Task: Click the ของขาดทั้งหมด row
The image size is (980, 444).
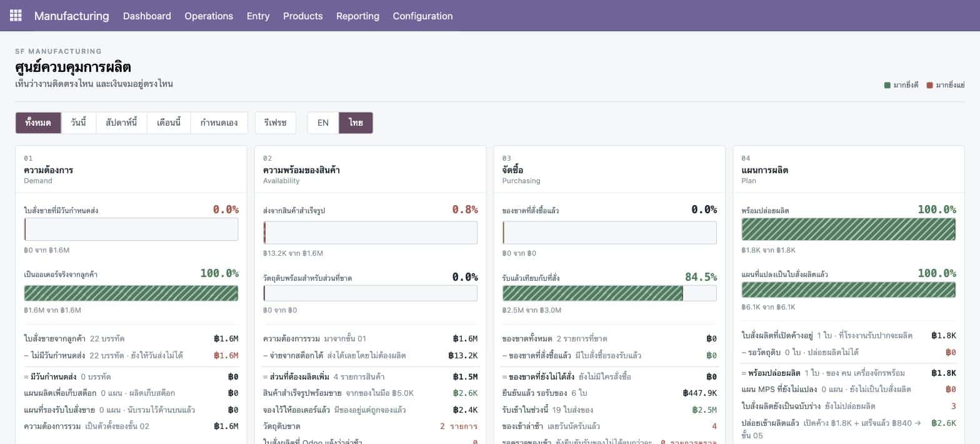Action: (609, 339)
